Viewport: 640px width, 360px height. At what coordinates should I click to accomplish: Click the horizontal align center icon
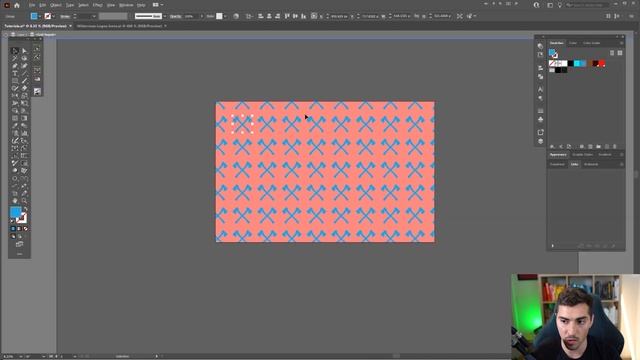click(269, 16)
